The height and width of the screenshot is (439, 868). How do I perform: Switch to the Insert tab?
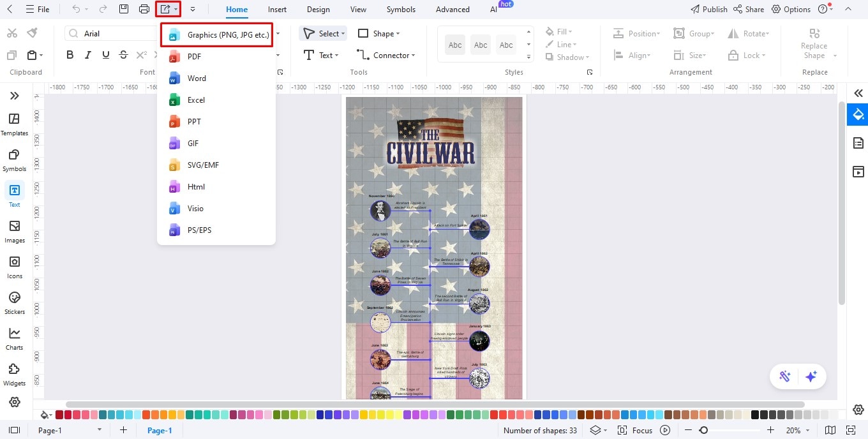coord(277,10)
